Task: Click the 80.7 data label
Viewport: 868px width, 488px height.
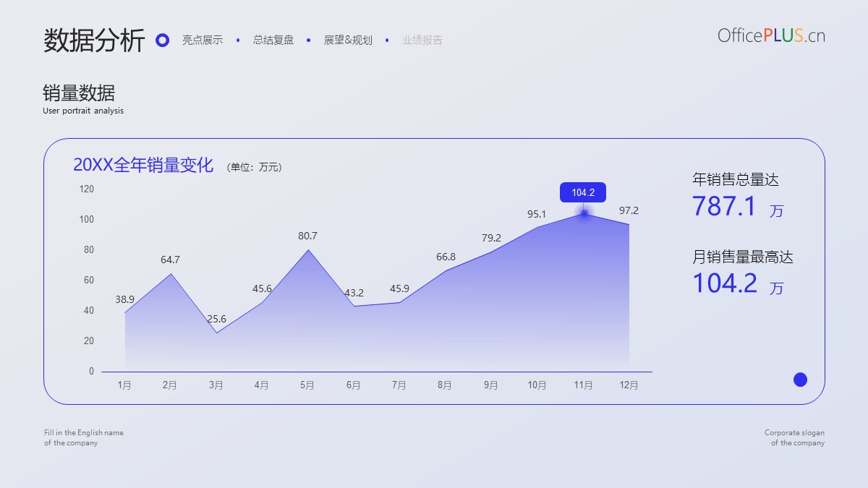Action: pos(307,236)
